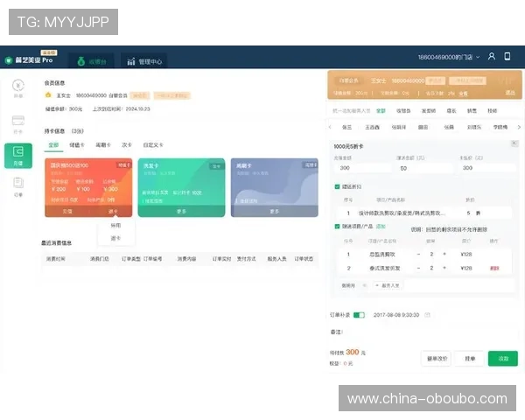The image size is (525, 420).
Task: Pick staff member 张明月 in the staff row
Action: [398, 127]
